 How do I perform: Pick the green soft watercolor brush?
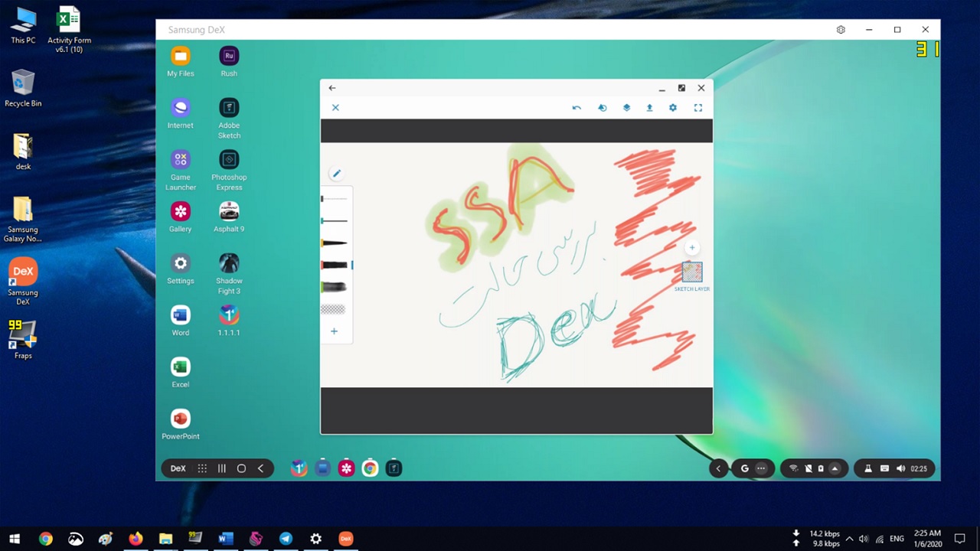click(x=335, y=287)
